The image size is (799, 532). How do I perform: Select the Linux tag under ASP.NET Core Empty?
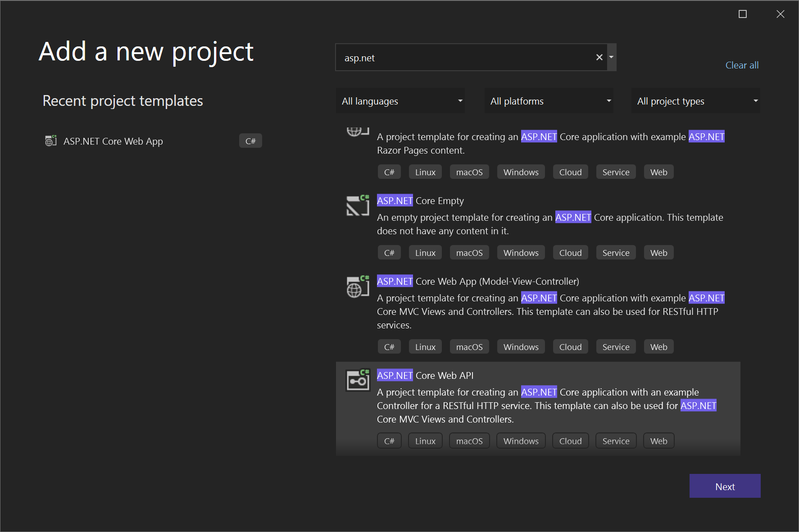click(x=425, y=252)
